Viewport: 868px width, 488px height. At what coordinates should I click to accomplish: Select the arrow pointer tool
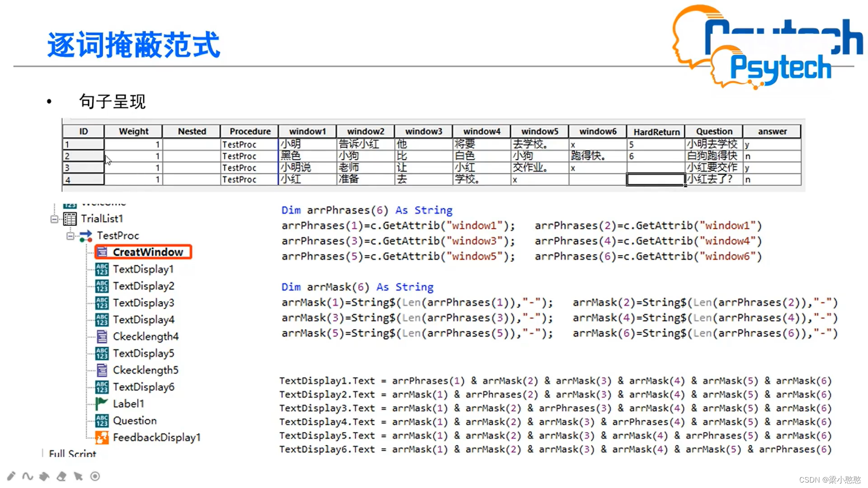(x=78, y=476)
